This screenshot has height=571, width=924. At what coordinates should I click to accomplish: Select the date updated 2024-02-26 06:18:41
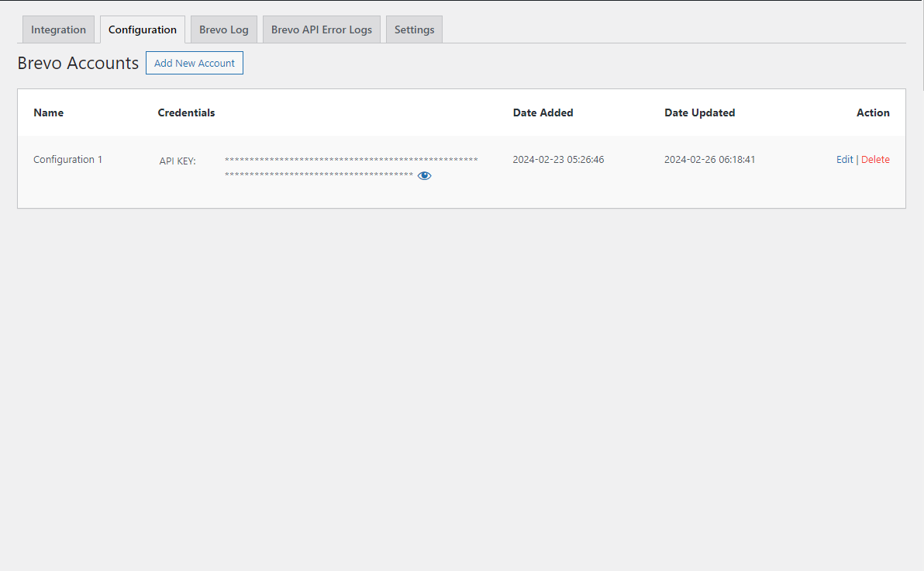(709, 159)
